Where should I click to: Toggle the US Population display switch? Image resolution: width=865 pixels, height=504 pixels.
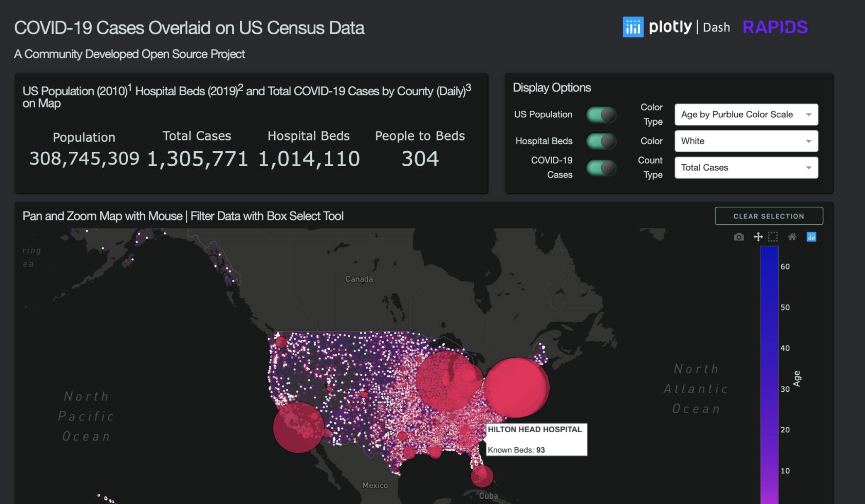(601, 115)
